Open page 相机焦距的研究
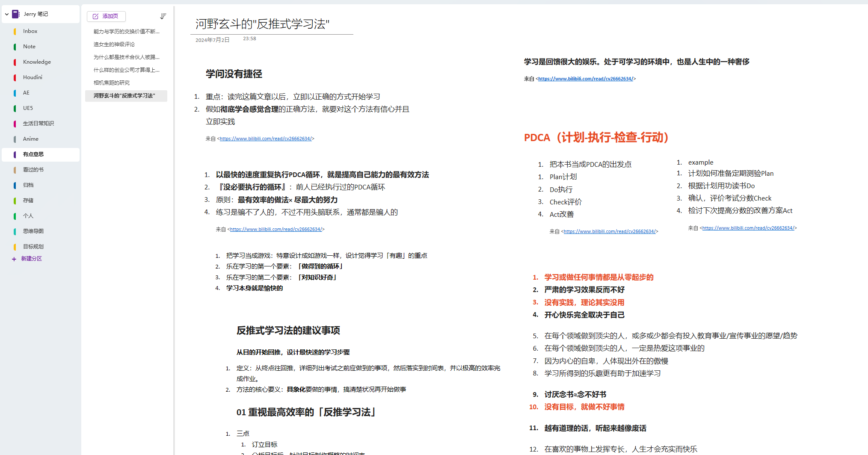 point(112,83)
